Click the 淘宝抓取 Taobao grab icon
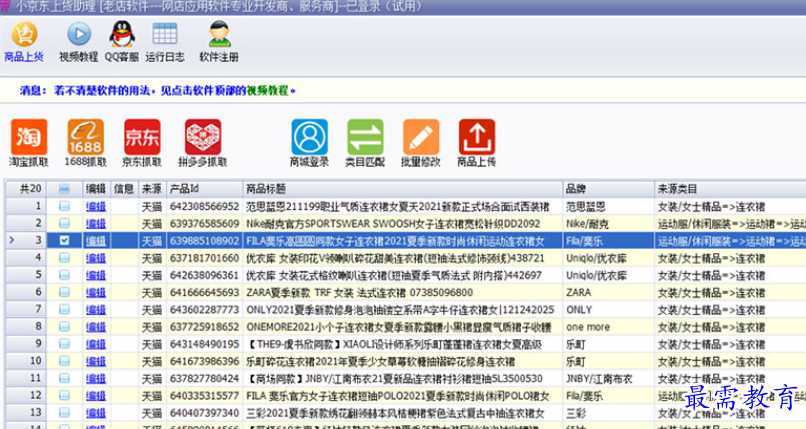The height and width of the screenshot is (429, 806). coord(29,143)
